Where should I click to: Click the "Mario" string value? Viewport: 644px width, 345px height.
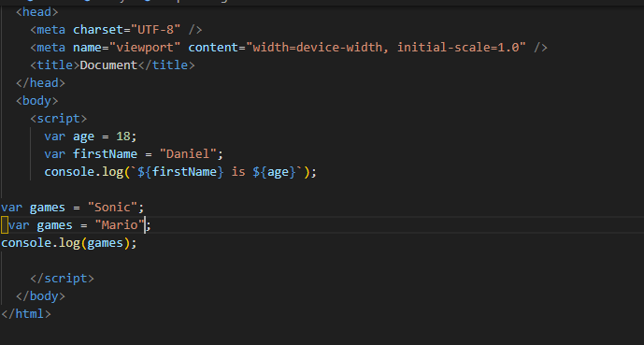(x=120, y=224)
